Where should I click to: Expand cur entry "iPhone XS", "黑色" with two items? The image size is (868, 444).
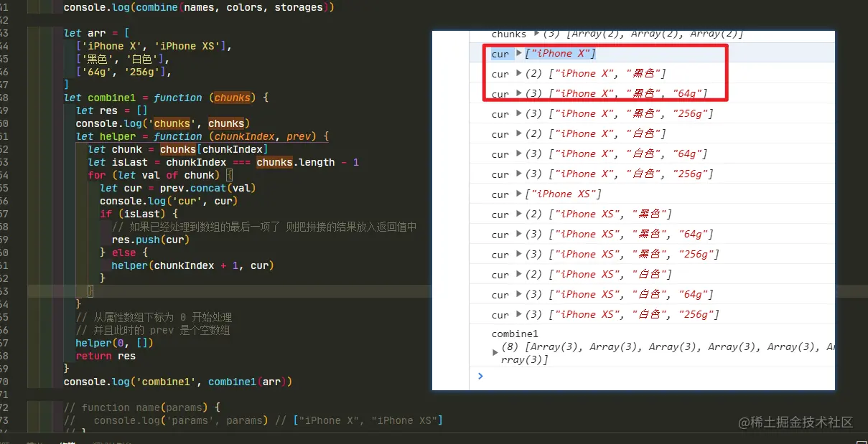[x=518, y=214]
